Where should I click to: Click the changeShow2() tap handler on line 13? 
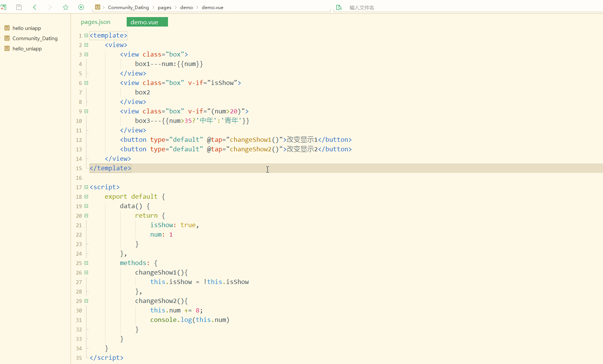tap(254, 149)
